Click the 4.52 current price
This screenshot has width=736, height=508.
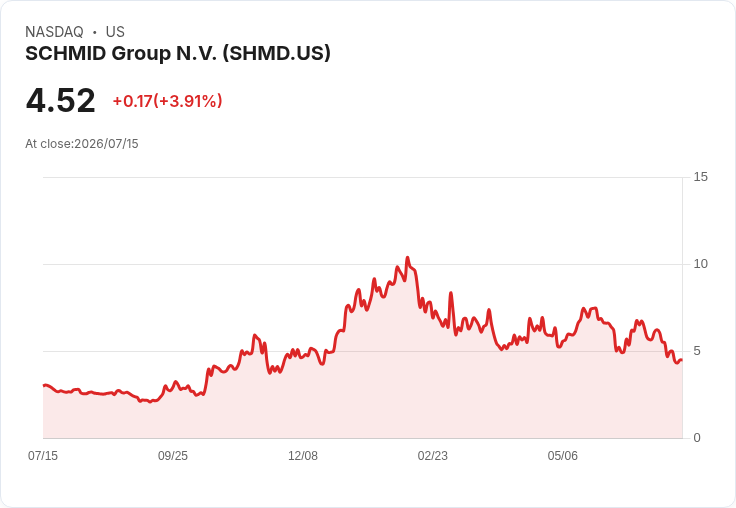click(x=61, y=100)
